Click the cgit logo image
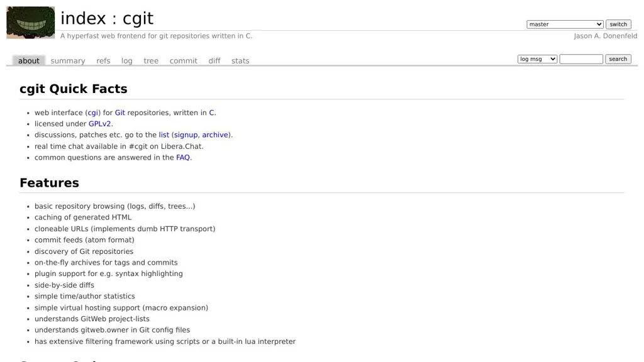Image resolution: width=644 pixels, height=362 pixels. (x=30, y=23)
